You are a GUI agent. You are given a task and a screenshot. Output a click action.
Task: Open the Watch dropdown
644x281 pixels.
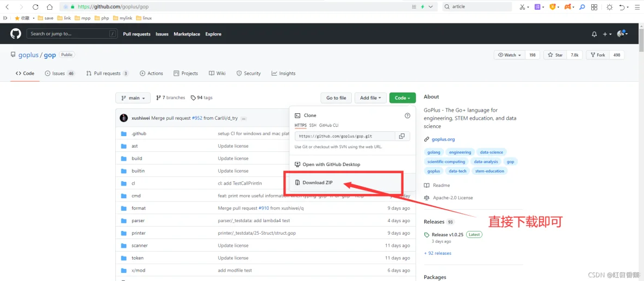point(509,54)
